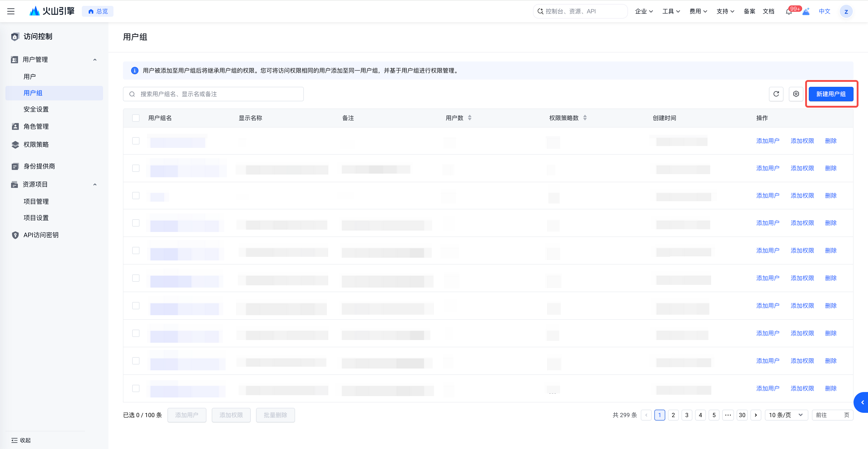Image resolution: width=868 pixels, height=449 pixels.
Task: Click 删除 in the second row
Action: pyautogui.click(x=831, y=168)
